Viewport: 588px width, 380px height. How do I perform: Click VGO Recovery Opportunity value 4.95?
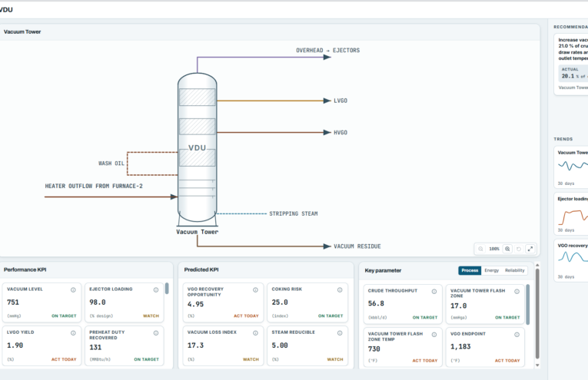(x=196, y=304)
